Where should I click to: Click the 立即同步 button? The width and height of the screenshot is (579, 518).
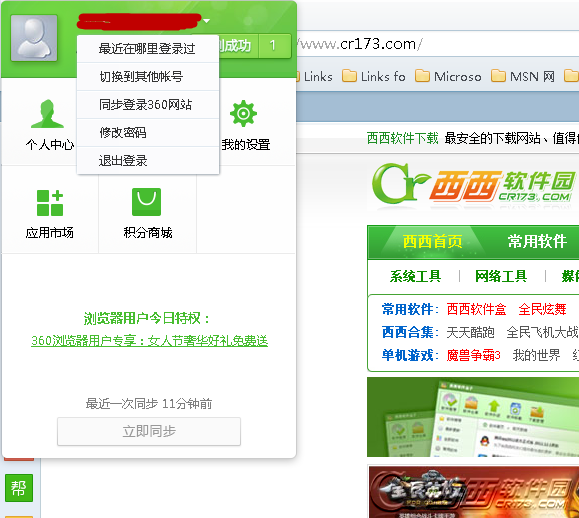pyautogui.click(x=149, y=431)
